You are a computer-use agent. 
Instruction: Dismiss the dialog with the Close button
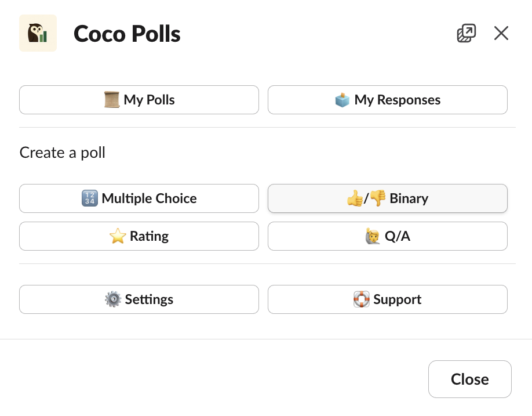pyautogui.click(x=469, y=379)
